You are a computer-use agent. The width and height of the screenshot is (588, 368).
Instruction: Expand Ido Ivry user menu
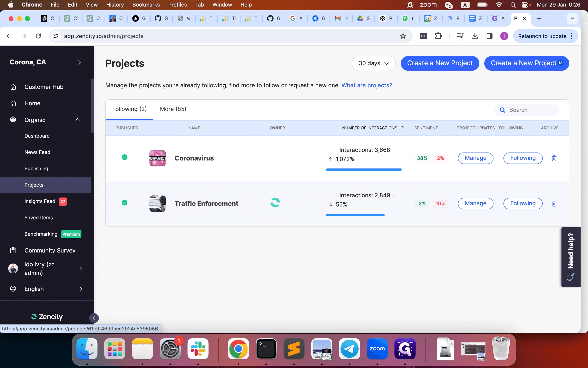[81, 268]
